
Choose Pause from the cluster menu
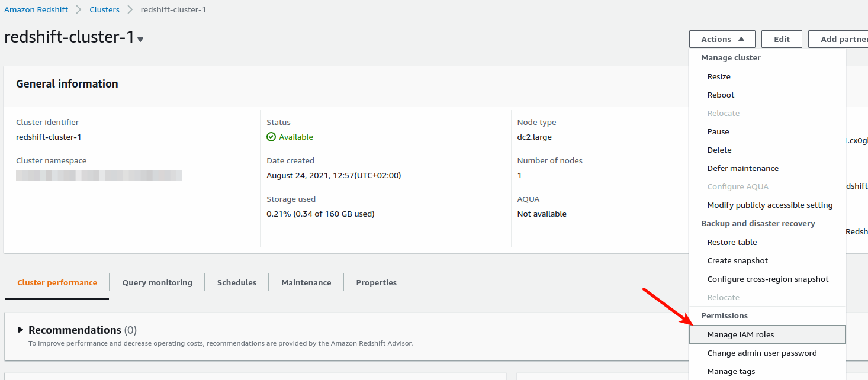pos(718,131)
